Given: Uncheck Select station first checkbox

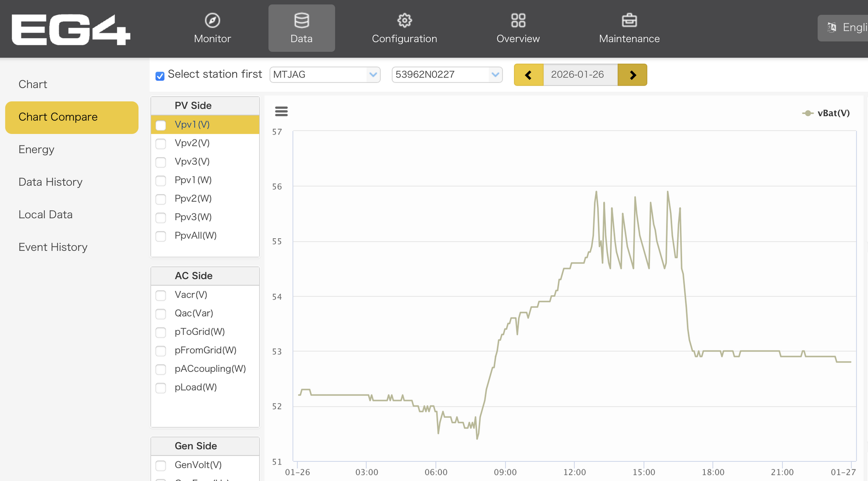Looking at the screenshot, I should point(160,76).
